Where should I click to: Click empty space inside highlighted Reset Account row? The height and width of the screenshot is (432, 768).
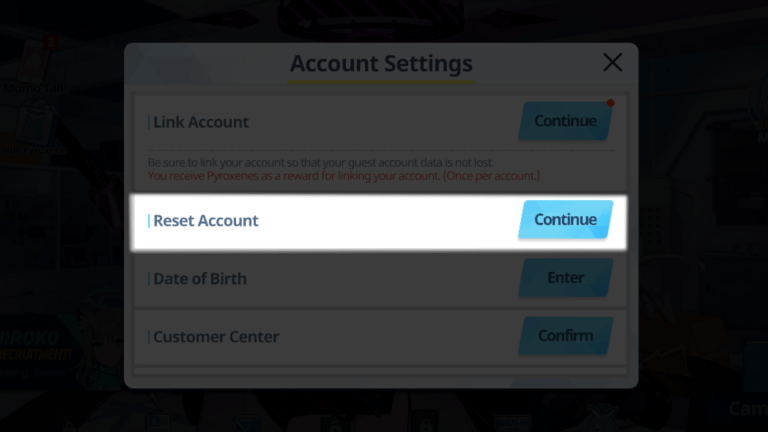tap(390, 221)
